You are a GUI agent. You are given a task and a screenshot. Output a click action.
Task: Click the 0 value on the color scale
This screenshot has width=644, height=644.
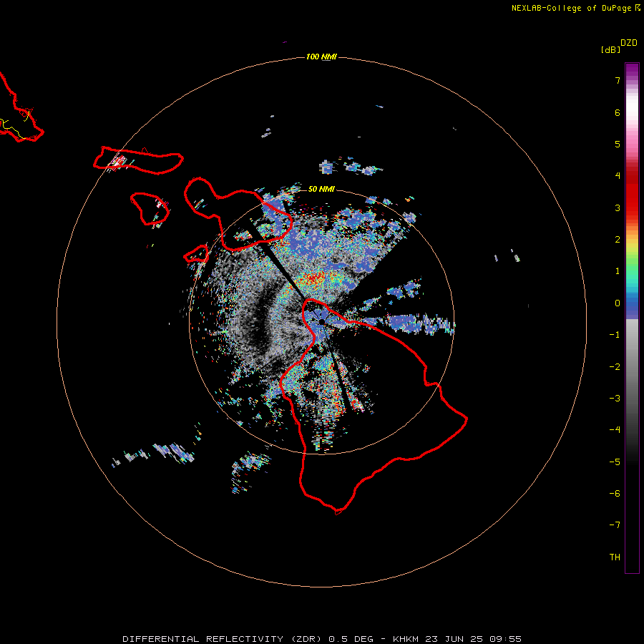(x=618, y=303)
